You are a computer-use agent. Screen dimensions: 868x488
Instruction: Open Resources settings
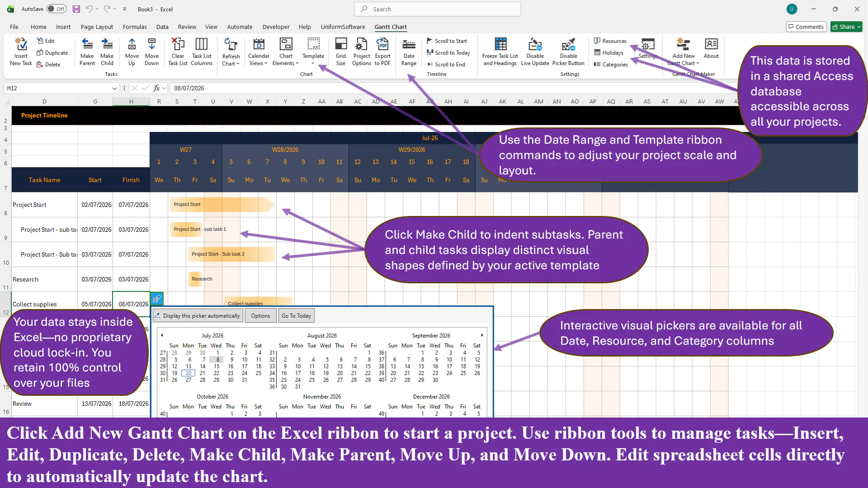pyautogui.click(x=610, y=41)
